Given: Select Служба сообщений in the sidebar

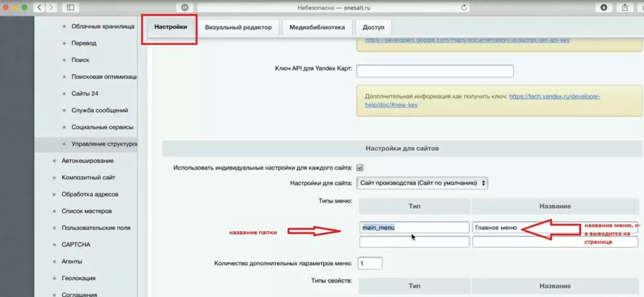Looking at the screenshot, I should click(99, 111).
